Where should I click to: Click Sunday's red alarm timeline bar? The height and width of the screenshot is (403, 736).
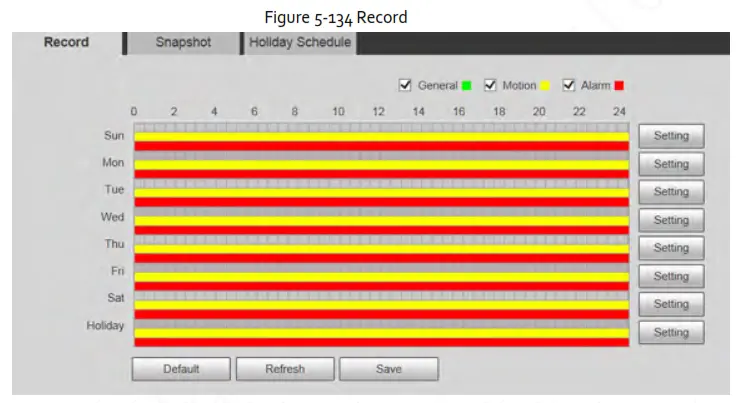coord(382,146)
